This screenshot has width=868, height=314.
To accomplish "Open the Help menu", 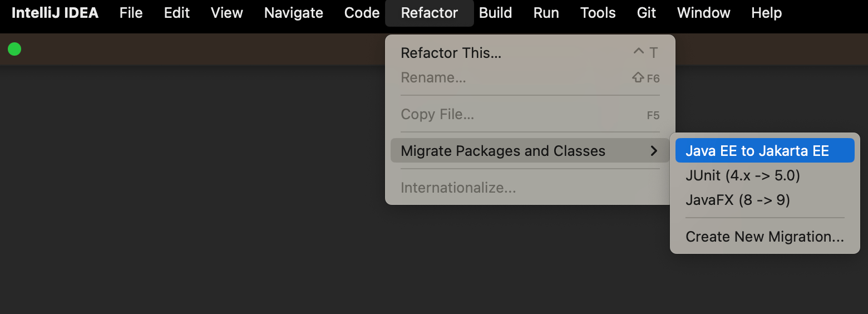I will coord(766,13).
